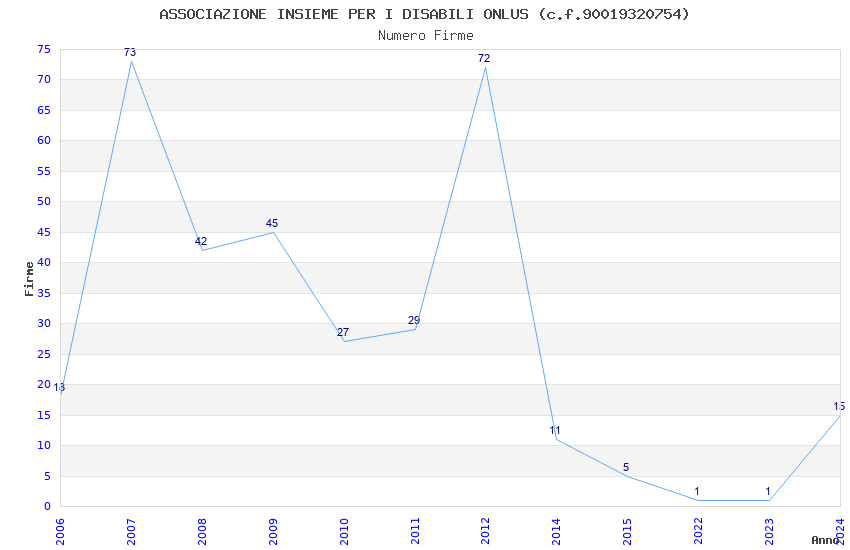850x550 pixels.
Task: Select the 1 data label above 2023
Action: tap(768, 492)
